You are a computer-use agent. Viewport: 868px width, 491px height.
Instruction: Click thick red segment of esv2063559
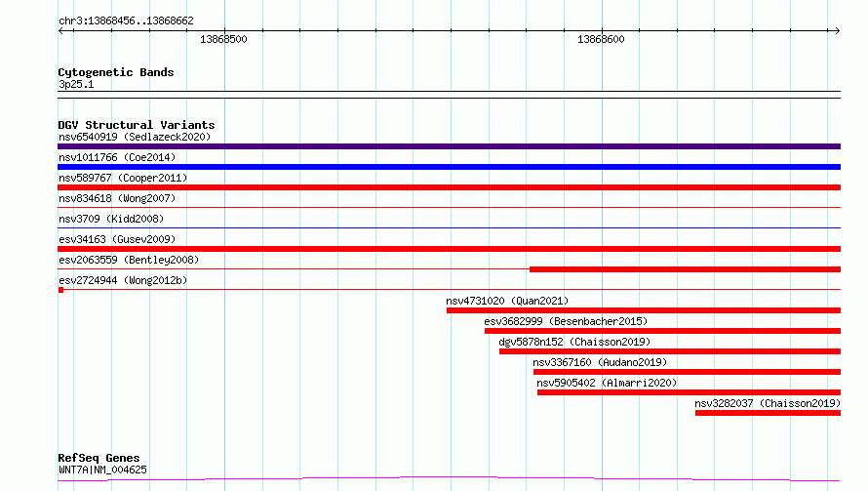click(x=685, y=269)
